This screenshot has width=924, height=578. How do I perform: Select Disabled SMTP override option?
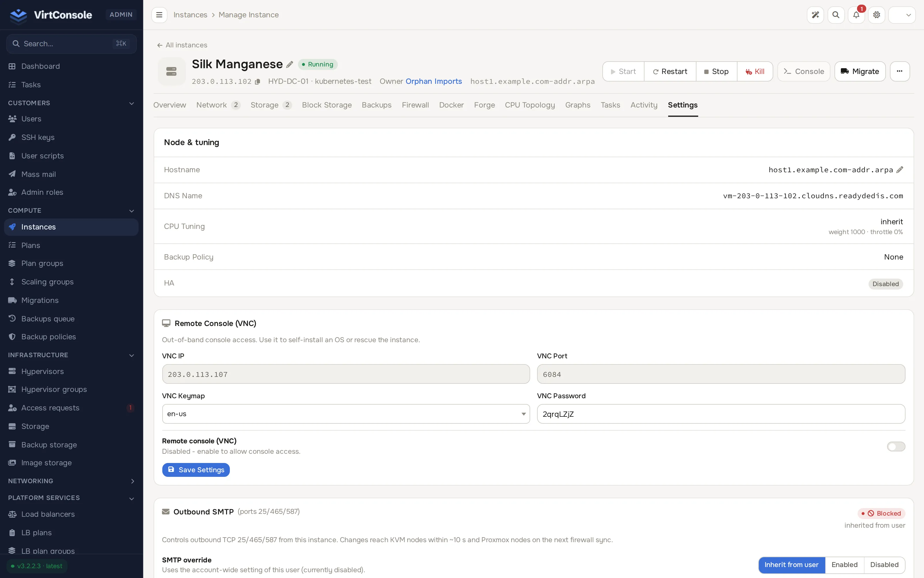click(884, 565)
